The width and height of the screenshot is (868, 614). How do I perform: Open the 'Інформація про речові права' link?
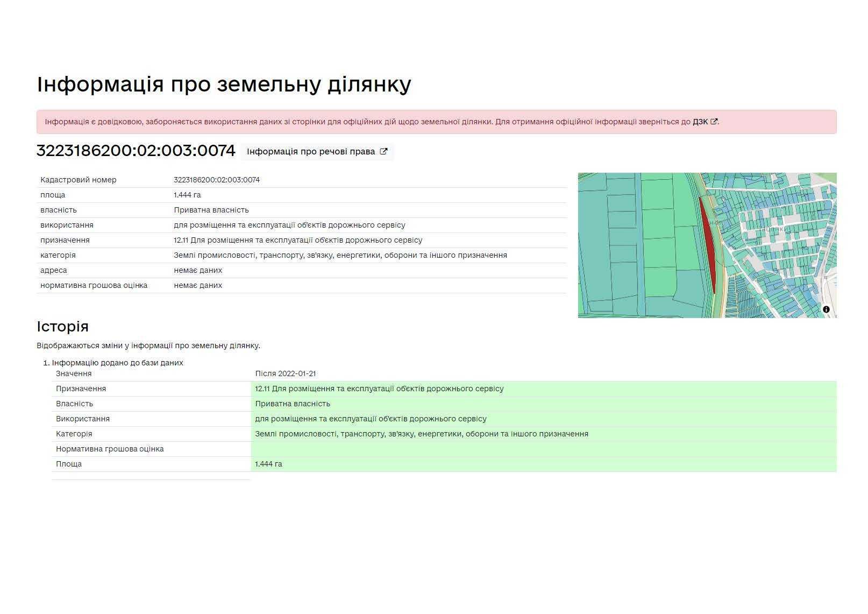317,152
